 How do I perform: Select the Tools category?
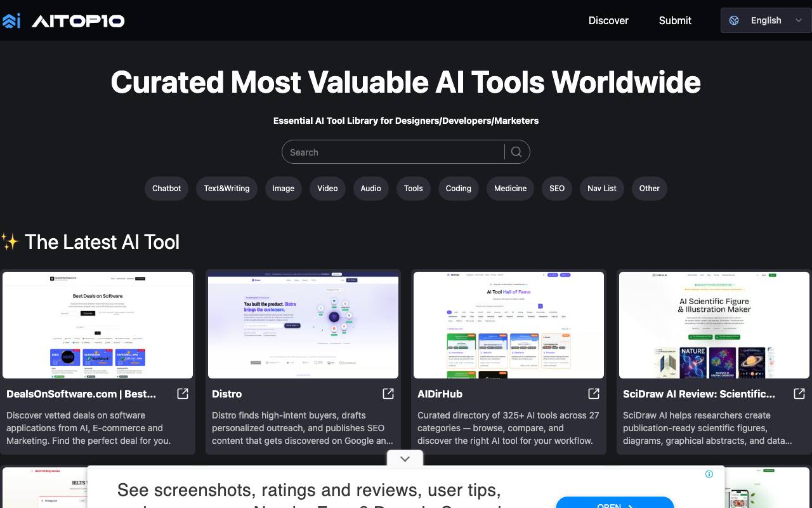pos(414,189)
